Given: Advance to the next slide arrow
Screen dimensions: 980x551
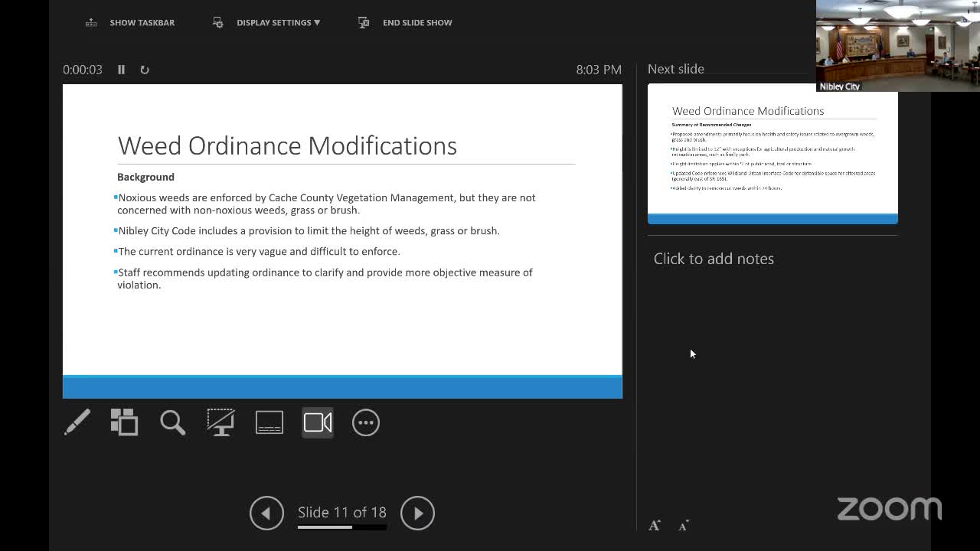Looking at the screenshot, I should click(417, 513).
